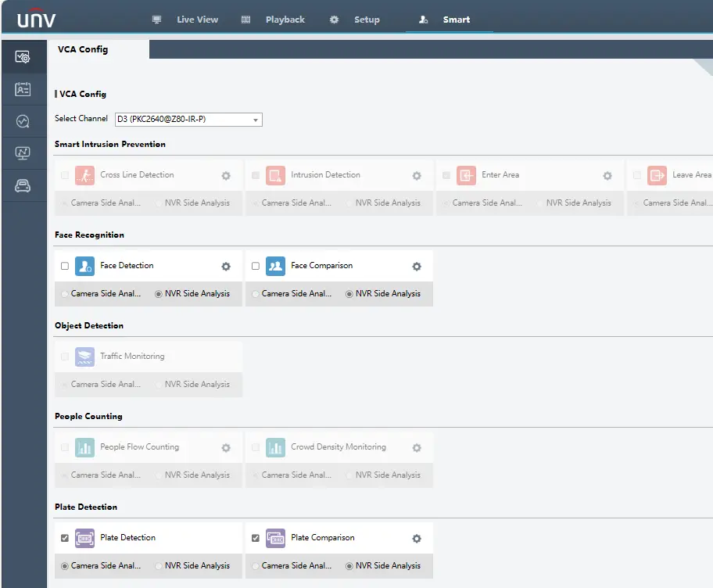Select NVR Side Analysis for Face Comparison
Image resolution: width=713 pixels, height=588 pixels.
[x=349, y=294]
